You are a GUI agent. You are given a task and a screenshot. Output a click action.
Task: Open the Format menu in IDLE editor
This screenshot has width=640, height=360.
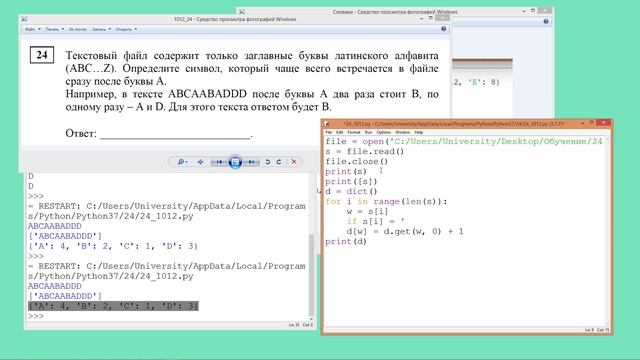(354, 132)
